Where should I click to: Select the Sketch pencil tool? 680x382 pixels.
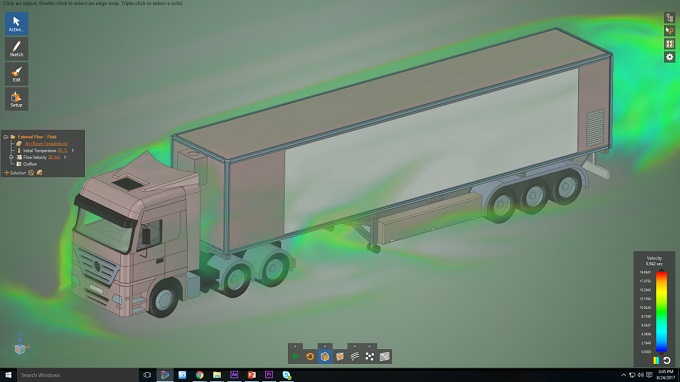(x=16, y=49)
